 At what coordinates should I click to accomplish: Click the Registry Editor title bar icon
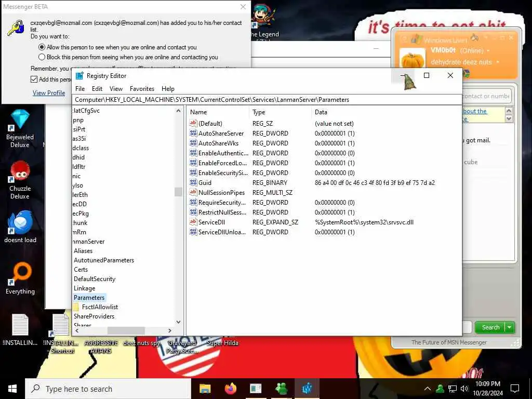pos(79,76)
